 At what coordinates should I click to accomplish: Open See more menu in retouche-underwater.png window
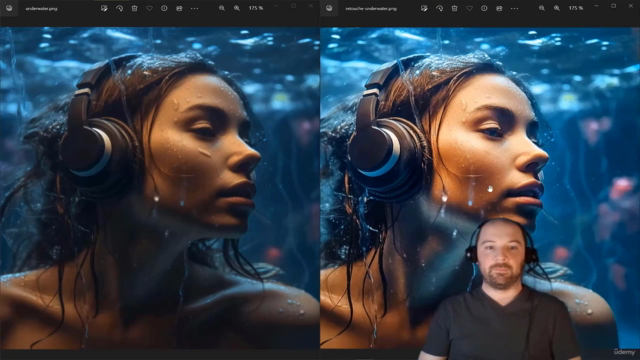tap(514, 8)
